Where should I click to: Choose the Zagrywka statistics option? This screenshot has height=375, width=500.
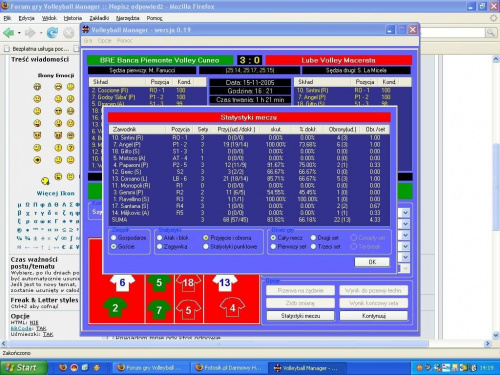[159, 247]
